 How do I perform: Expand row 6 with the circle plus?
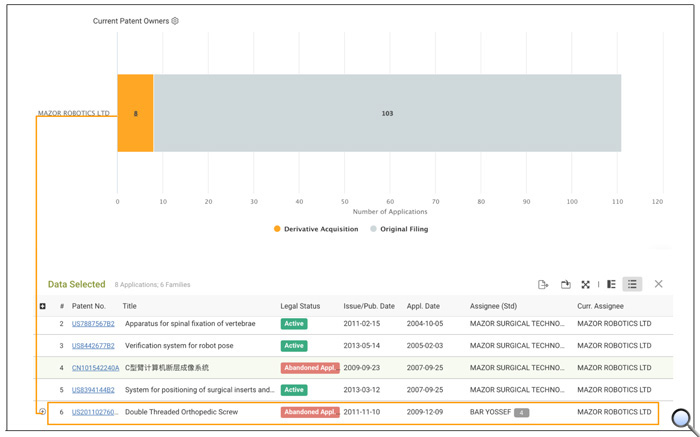pyautogui.click(x=42, y=412)
